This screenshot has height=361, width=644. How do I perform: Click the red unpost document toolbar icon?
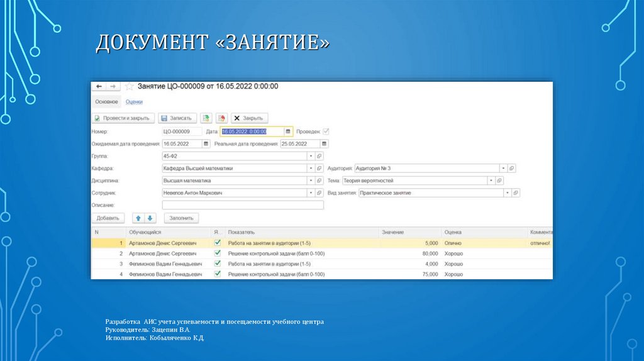[x=221, y=118]
